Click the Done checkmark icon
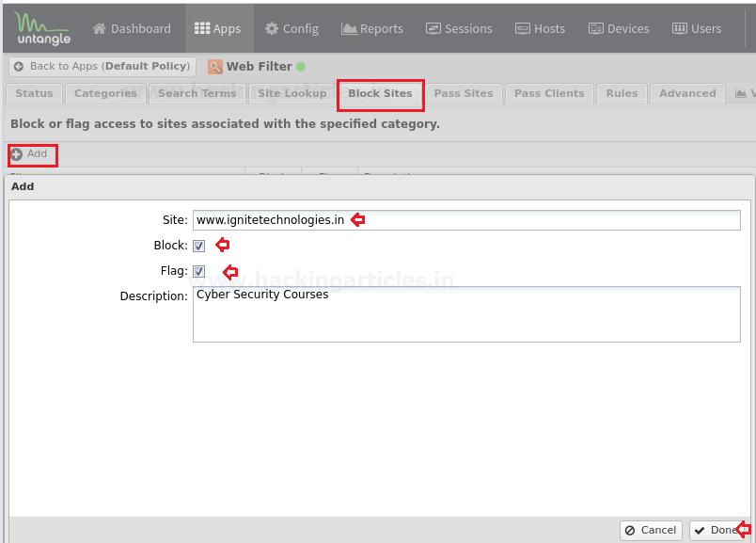The image size is (756, 543). (700, 531)
